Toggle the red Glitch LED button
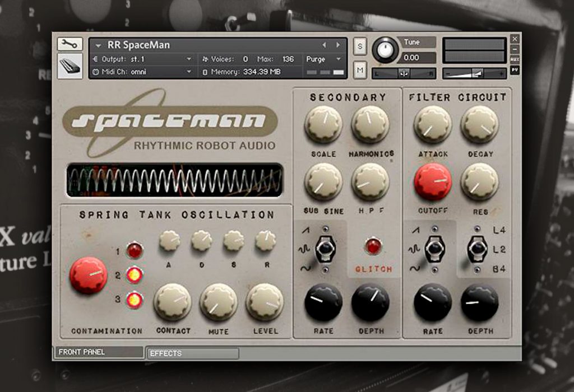 tap(373, 246)
